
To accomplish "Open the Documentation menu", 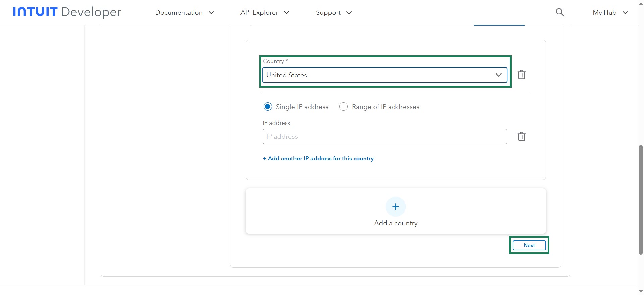I will point(179,13).
